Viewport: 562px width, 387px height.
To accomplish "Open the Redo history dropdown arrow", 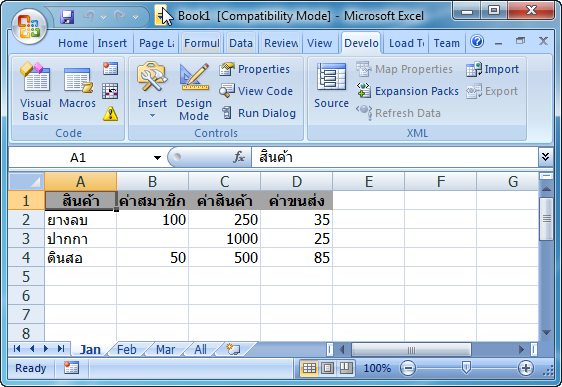I will point(135,17).
